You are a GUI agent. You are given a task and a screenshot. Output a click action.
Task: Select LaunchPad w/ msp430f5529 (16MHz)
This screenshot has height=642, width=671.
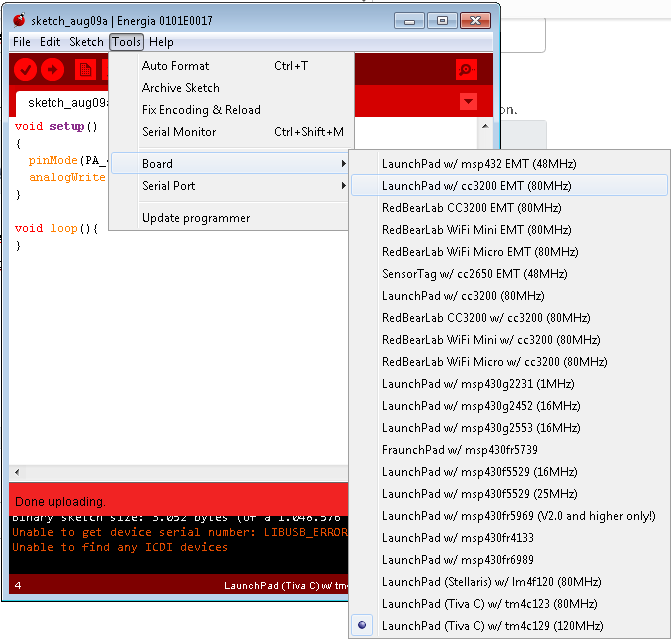(x=509, y=472)
